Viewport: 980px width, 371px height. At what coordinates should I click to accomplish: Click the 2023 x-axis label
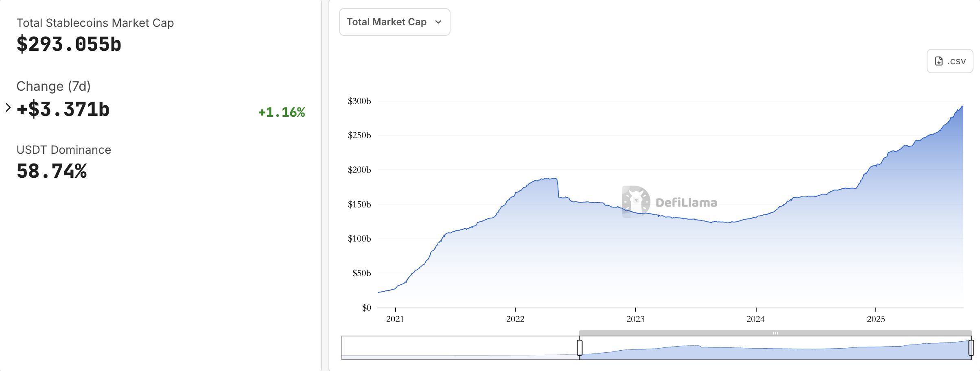pos(635,319)
